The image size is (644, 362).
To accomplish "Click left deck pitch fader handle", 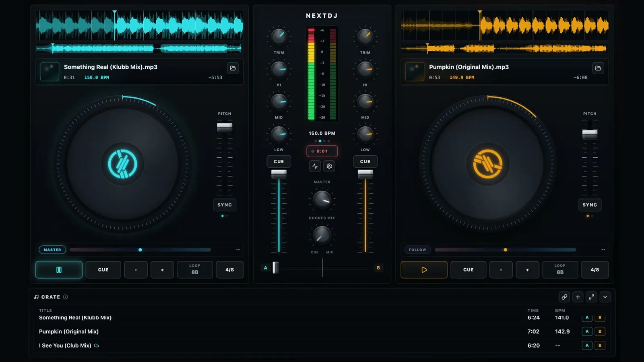I will coord(225,128).
